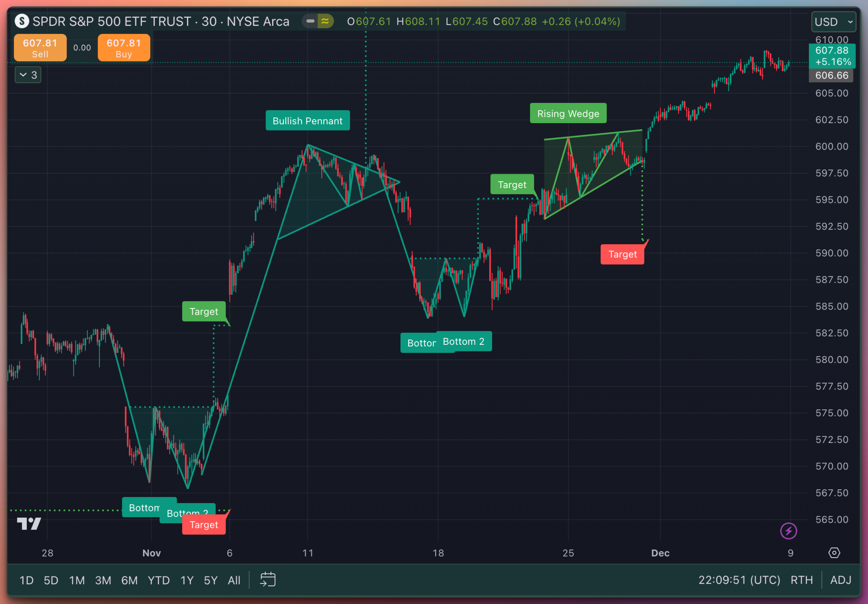Select the 1Y time range

(x=187, y=580)
